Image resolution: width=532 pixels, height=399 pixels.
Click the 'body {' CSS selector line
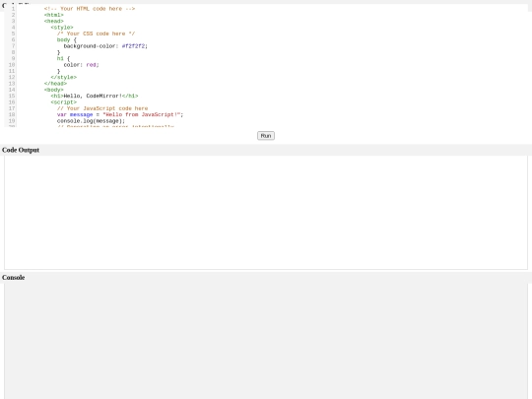click(x=67, y=40)
